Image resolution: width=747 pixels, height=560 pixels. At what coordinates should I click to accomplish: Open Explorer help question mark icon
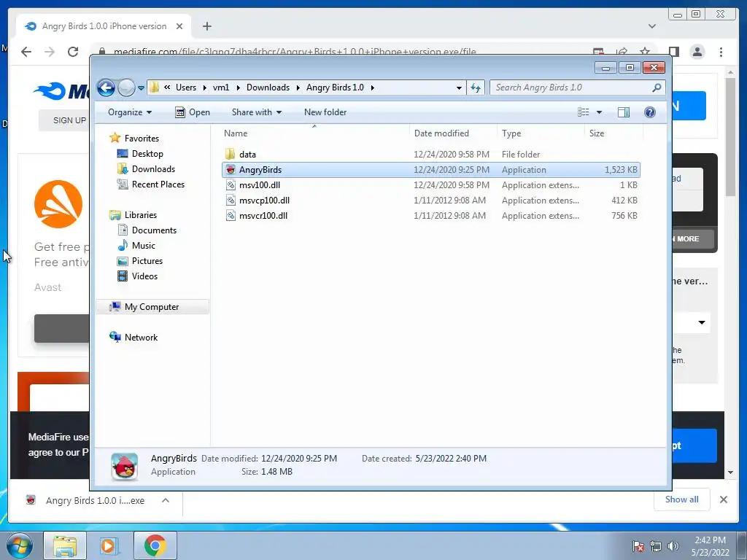pyautogui.click(x=649, y=112)
